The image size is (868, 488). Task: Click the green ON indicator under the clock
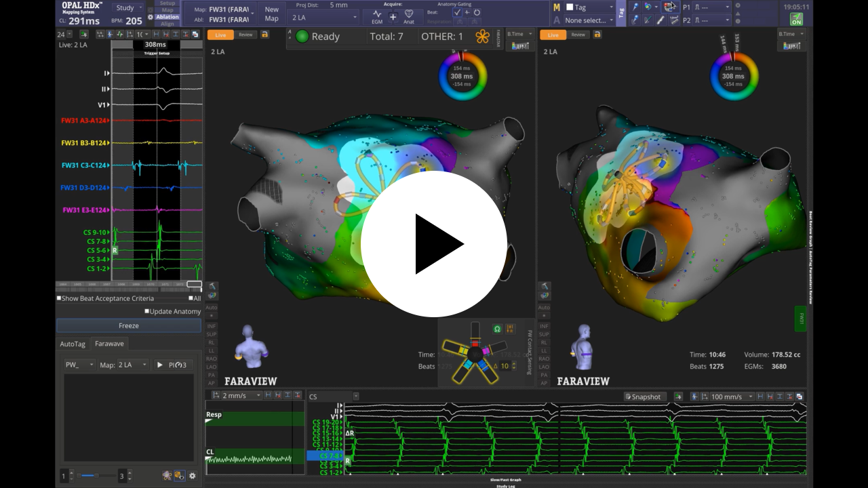pyautogui.click(x=796, y=19)
